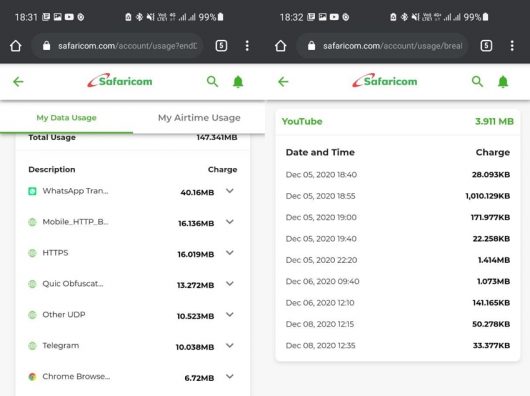Image resolution: width=530 pixels, height=396 pixels.
Task: Tap the 147.341MB total value
Action: 217,138
